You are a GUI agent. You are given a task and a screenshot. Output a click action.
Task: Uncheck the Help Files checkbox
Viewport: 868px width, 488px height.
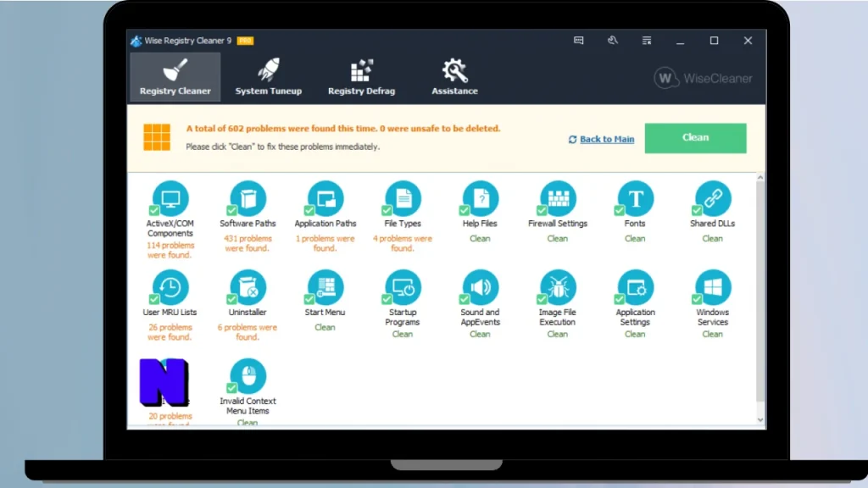tap(465, 210)
